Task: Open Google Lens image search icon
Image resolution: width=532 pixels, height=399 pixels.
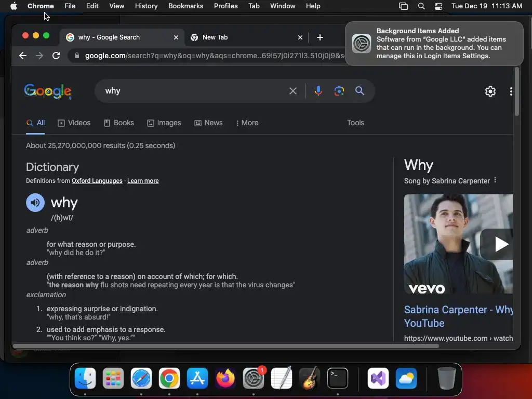Action: [339, 91]
